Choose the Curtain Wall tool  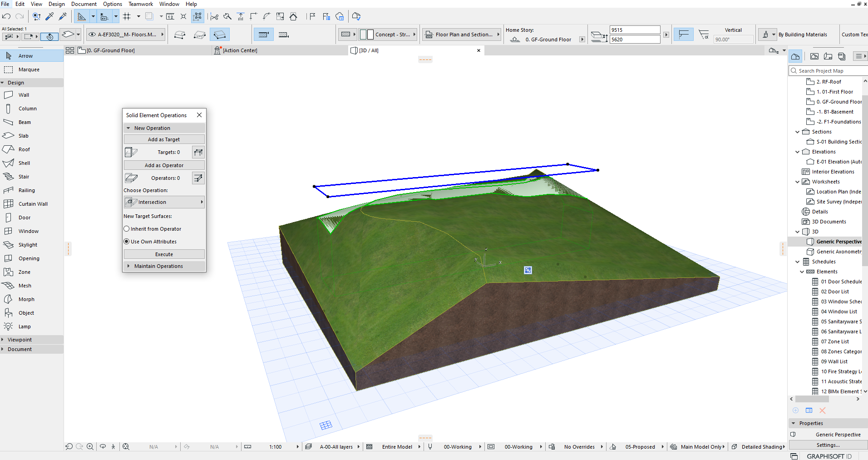tap(32, 204)
